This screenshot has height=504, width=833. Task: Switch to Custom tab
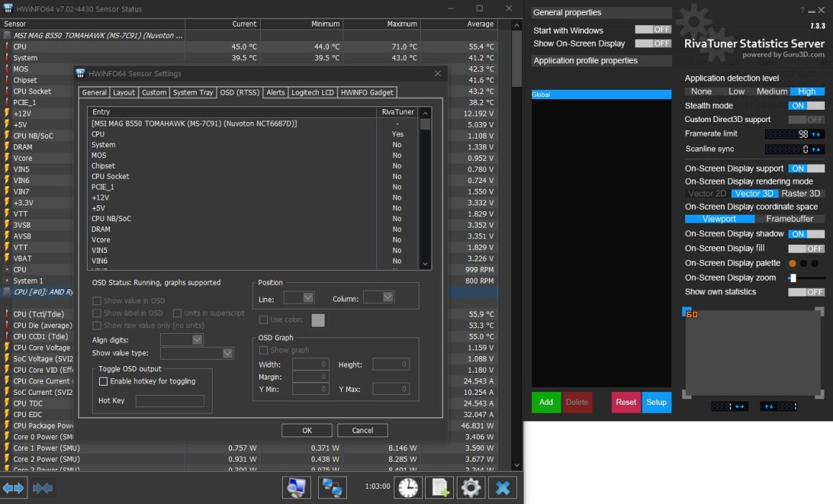coord(154,93)
